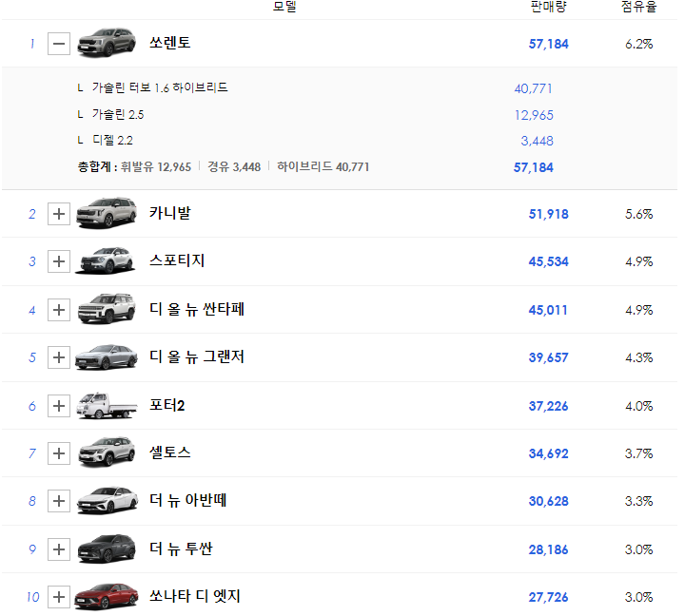
Task: Click 그랜저 market share 4.3%
Action: [x=638, y=357]
